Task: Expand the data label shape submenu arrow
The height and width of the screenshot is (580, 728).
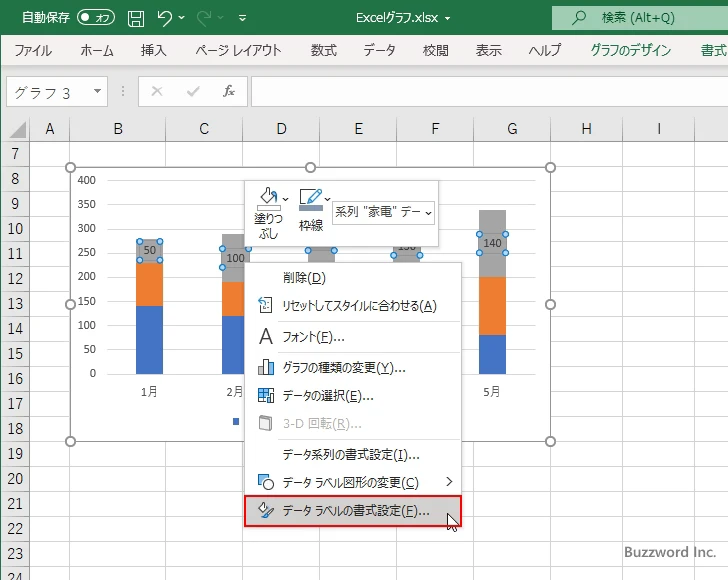Action: point(449,482)
